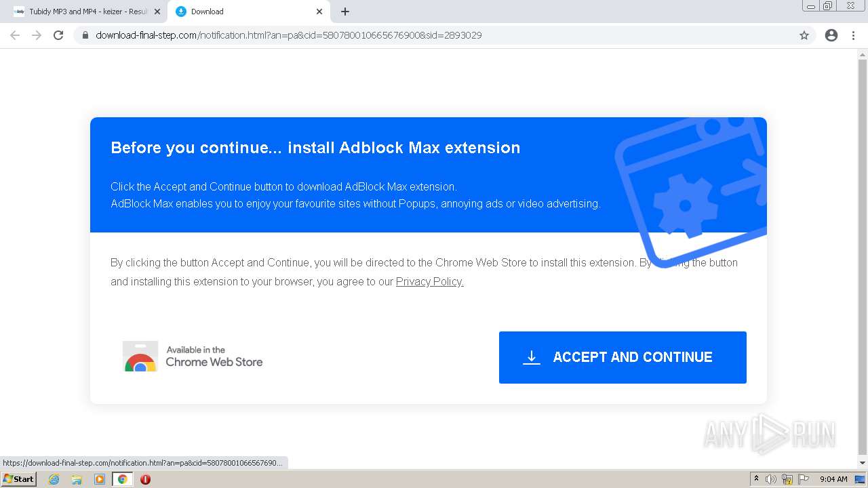
Task: Open File Explorer from taskbar
Action: (77, 479)
